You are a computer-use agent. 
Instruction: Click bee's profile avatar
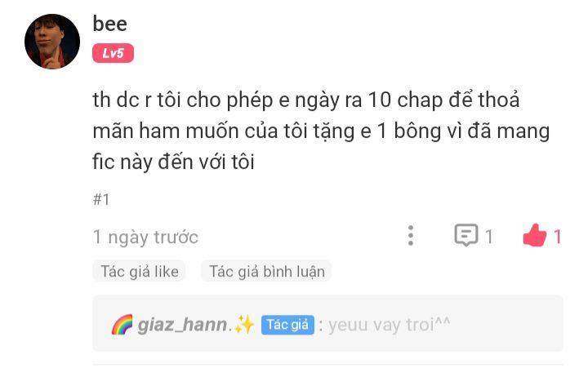pyautogui.click(x=52, y=42)
